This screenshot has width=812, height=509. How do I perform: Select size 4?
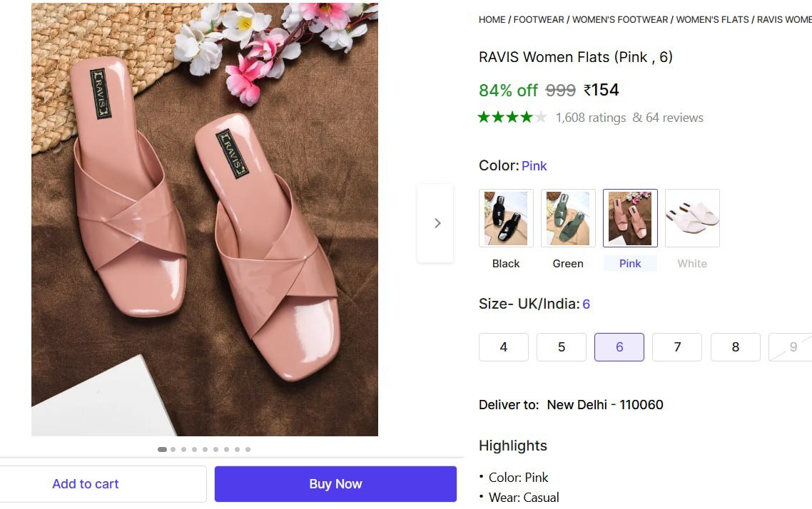click(x=504, y=347)
